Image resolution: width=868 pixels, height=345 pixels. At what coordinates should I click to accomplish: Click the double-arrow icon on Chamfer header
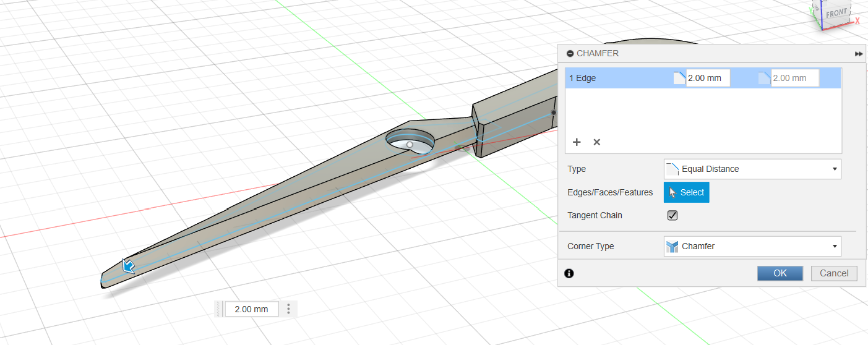pyautogui.click(x=859, y=54)
